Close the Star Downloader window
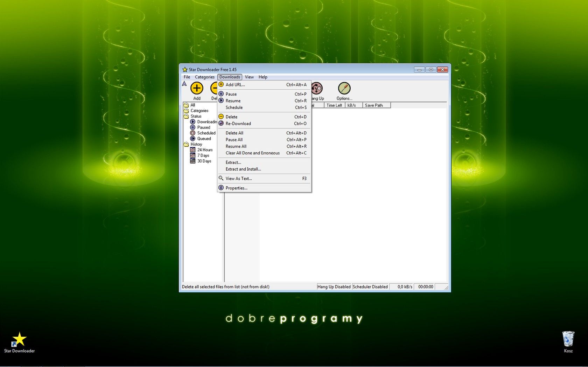The height and width of the screenshot is (367, 588). pyautogui.click(x=442, y=70)
